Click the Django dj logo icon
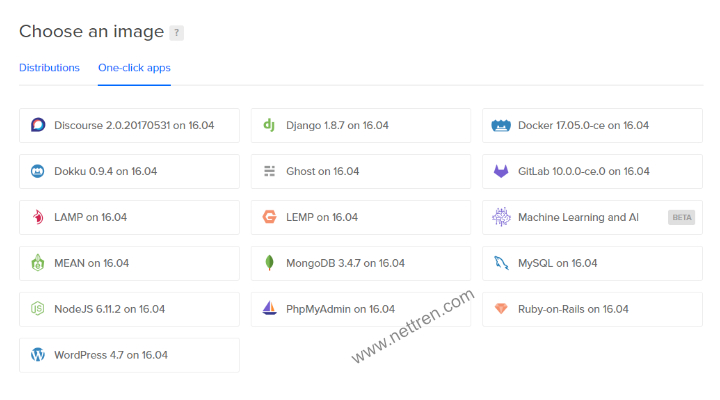This screenshot has width=720, height=400. coord(269,125)
